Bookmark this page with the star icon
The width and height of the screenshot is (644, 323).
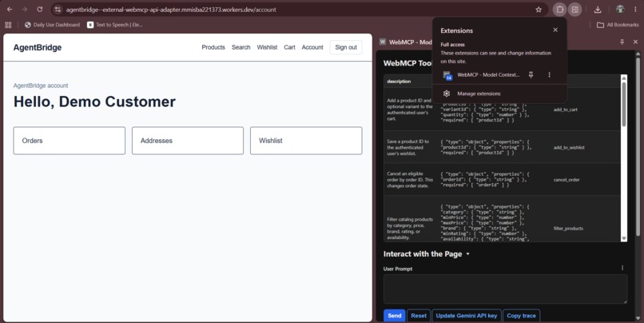coord(539,10)
